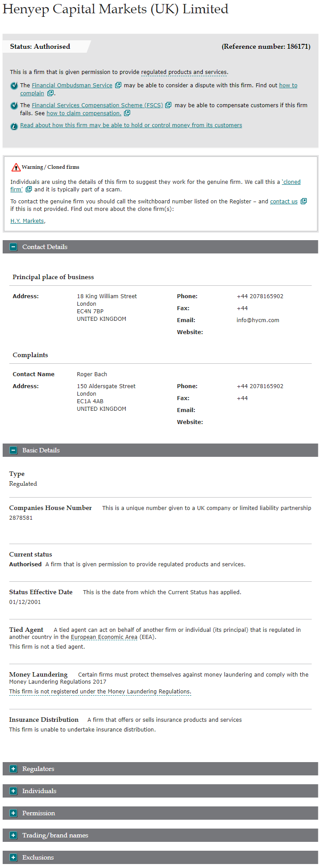321x868 pixels.
Task: Click external-link icon beside Financial Ombudsman Service
Action: point(118,85)
